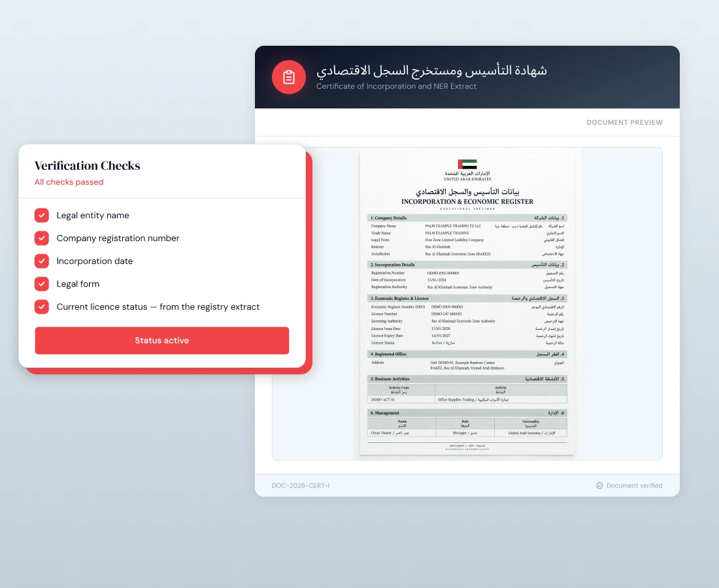Click the DOC-2026-CERT-I document ID
719x588 pixels.
coord(301,485)
